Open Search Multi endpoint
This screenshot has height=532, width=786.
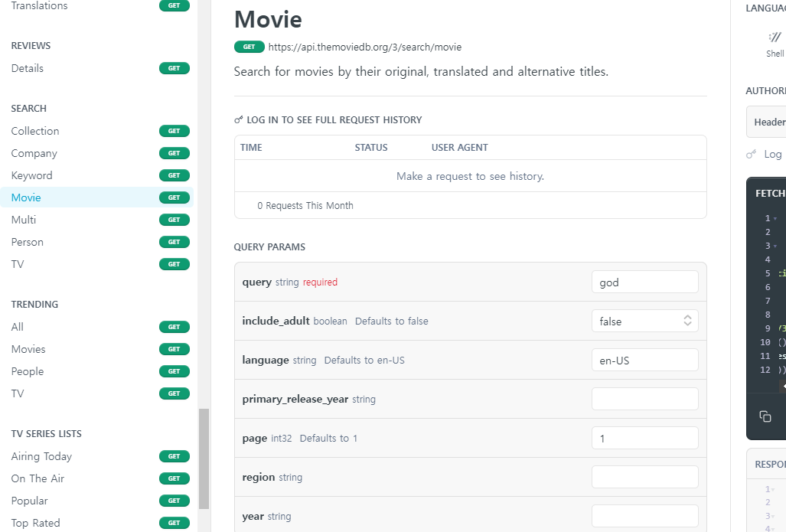[x=96, y=220]
